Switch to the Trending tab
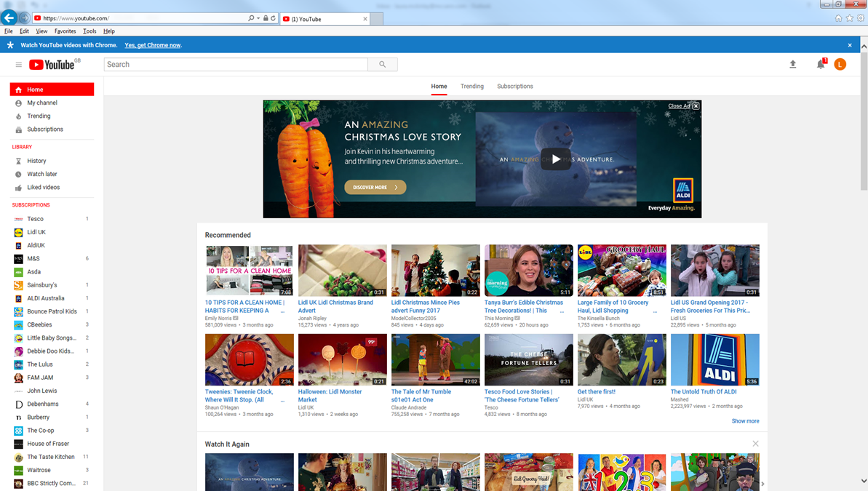 point(472,87)
